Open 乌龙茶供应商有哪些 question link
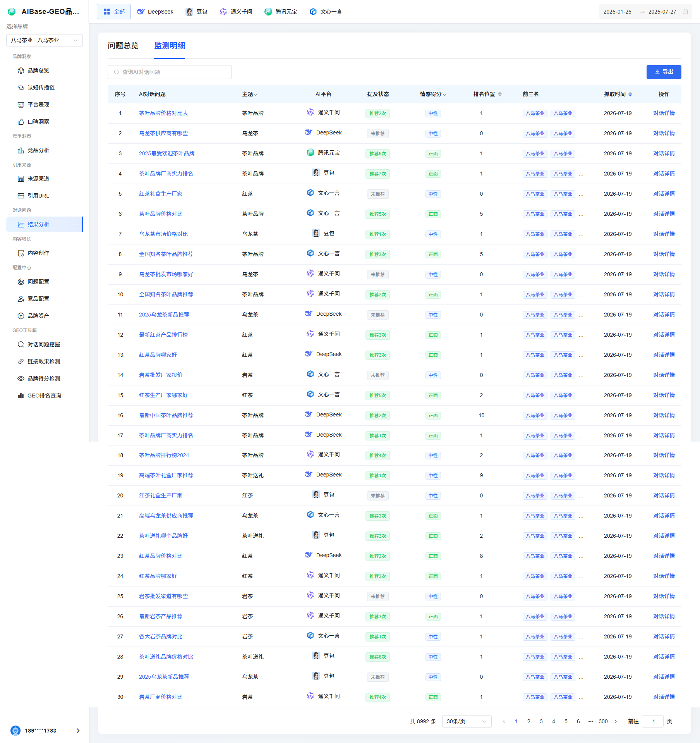Image resolution: width=700 pixels, height=743 pixels. [x=163, y=133]
